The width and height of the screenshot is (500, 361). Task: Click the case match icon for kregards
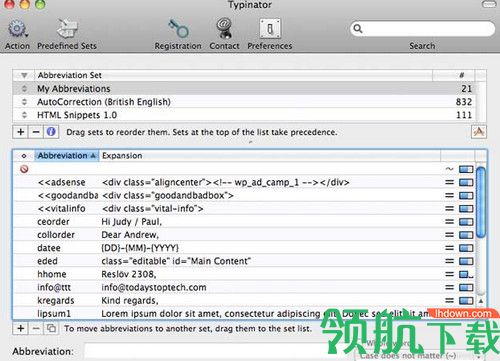(449, 301)
